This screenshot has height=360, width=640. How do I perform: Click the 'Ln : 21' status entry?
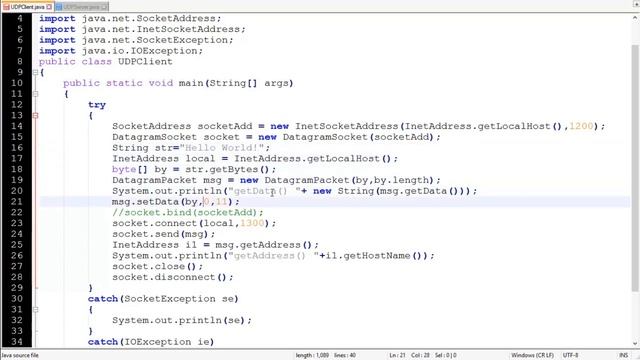click(x=397, y=355)
